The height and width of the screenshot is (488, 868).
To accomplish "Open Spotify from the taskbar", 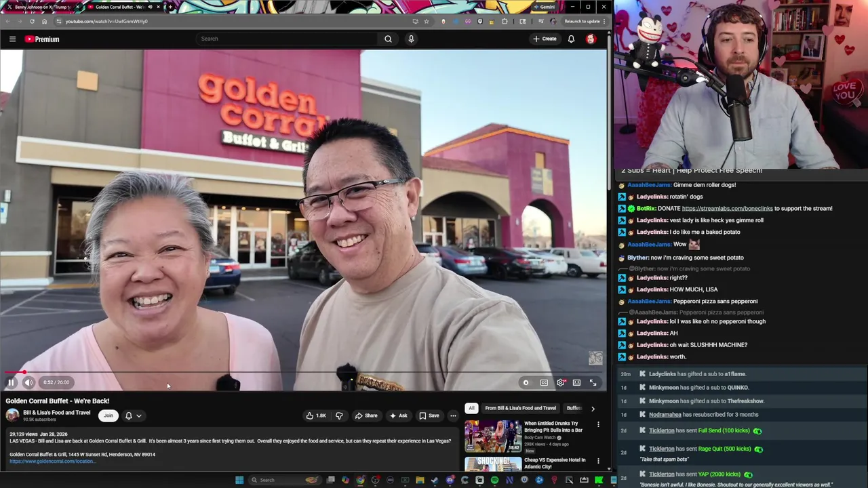I will pos(494,480).
